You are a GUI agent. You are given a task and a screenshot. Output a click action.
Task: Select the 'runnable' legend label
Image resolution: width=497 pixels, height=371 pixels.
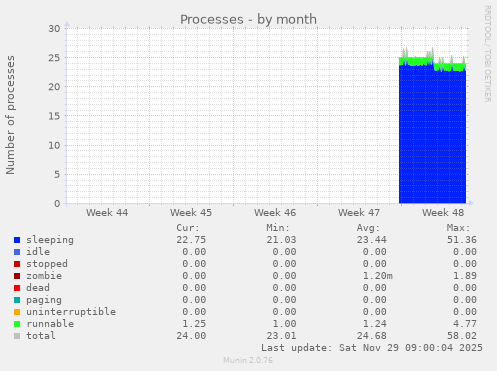point(50,324)
